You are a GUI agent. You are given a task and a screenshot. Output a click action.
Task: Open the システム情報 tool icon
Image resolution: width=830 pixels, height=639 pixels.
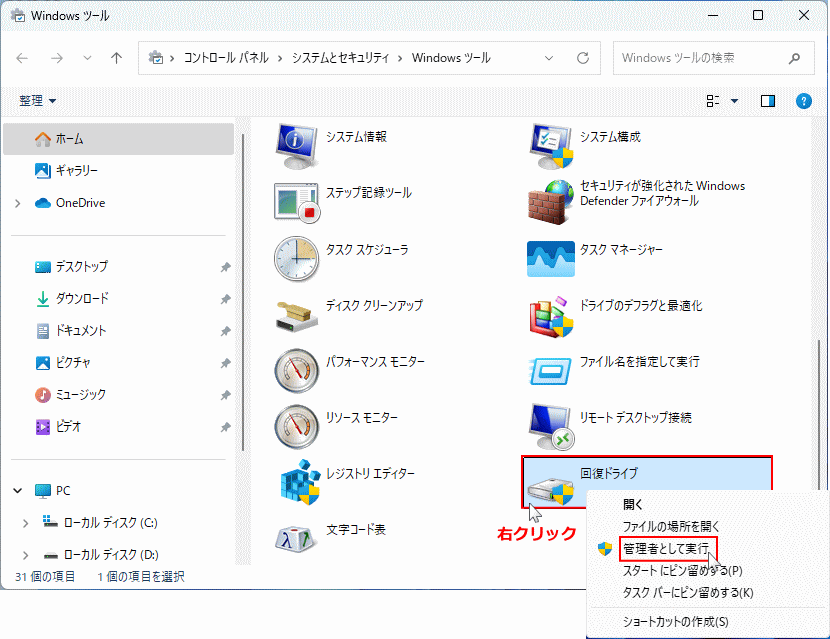296,146
